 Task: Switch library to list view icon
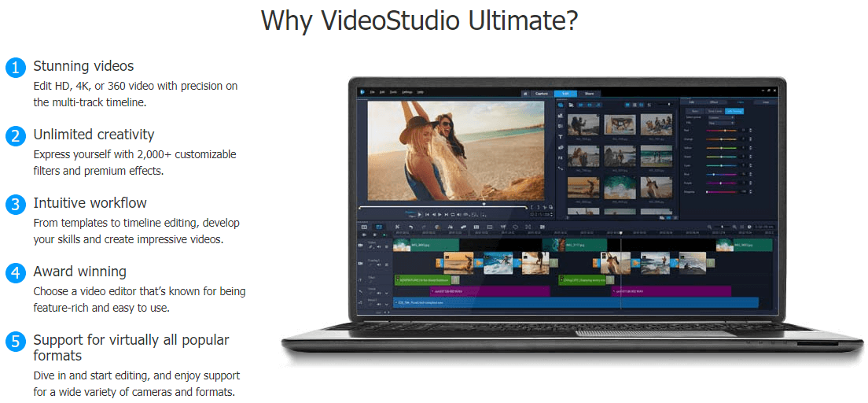[634, 105]
